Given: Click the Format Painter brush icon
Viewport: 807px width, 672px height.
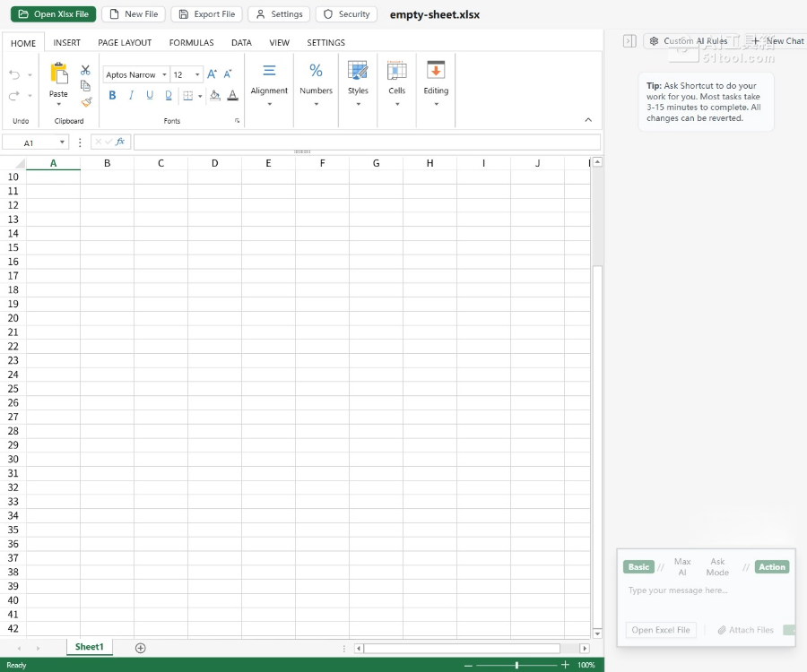Looking at the screenshot, I should [85, 101].
